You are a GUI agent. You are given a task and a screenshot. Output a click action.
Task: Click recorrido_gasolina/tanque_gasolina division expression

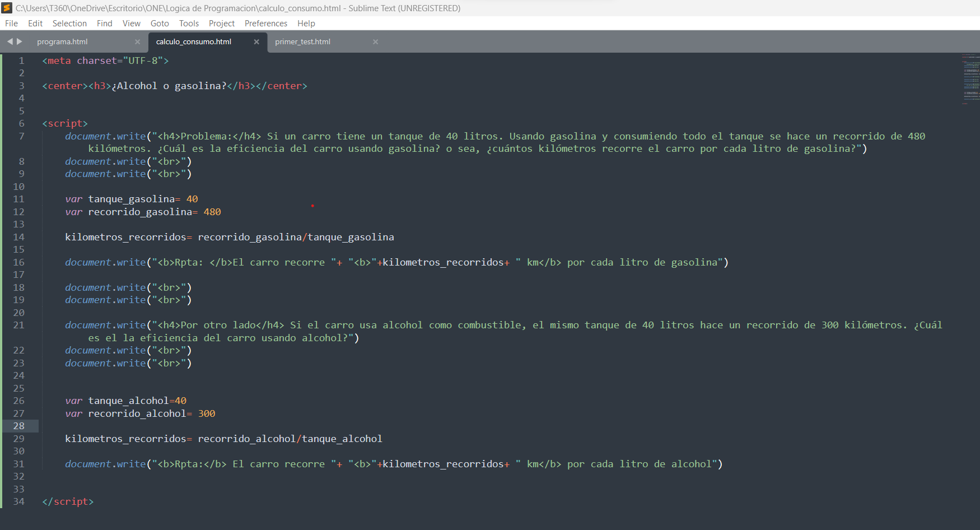[x=296, y=237]
